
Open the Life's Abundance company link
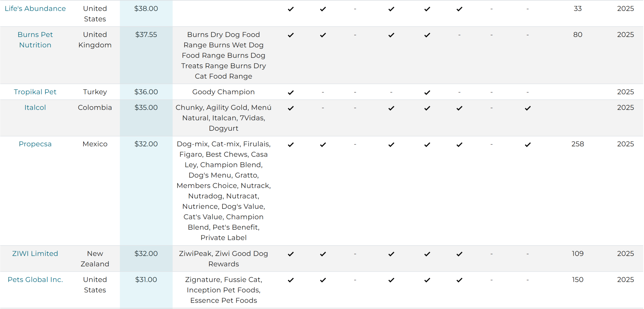35,9
